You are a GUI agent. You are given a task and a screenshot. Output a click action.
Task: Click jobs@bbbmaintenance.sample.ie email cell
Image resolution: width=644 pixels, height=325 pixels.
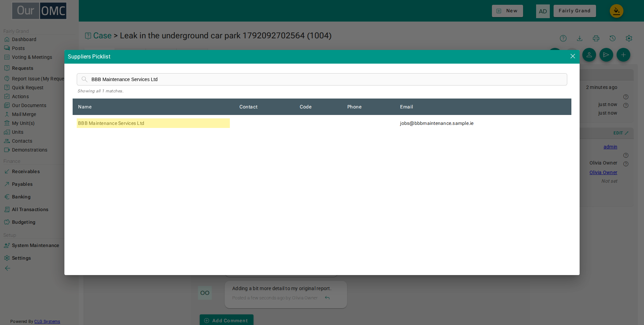click(436, 123)
